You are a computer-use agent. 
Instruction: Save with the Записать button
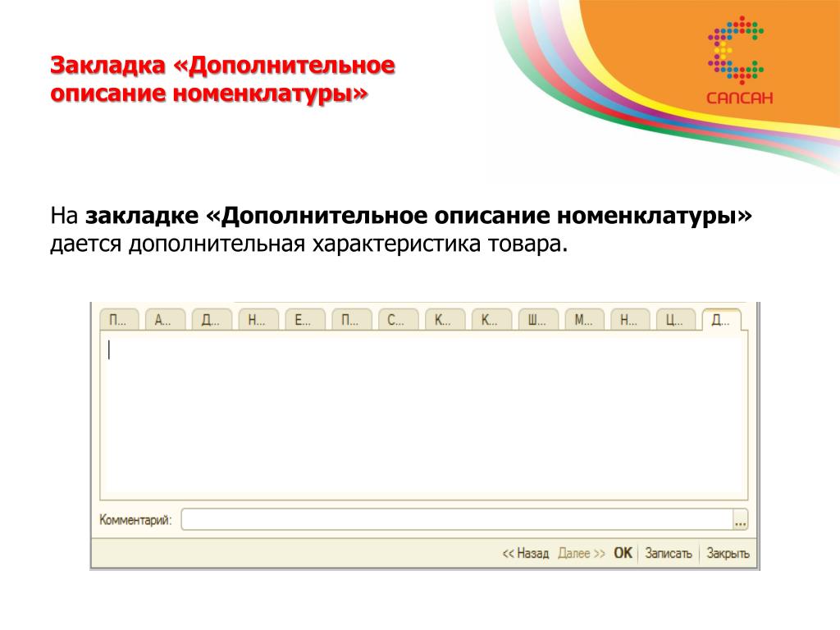[669, 554]
